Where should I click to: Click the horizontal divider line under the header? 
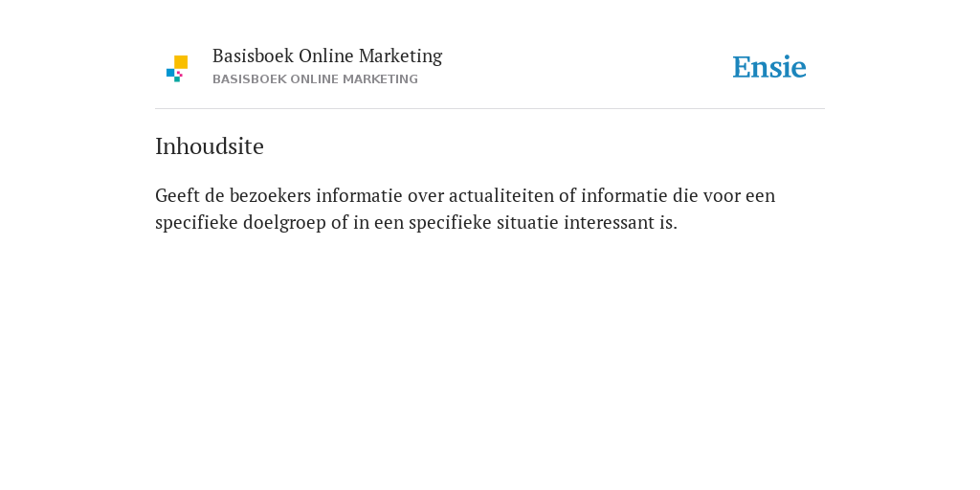[490, 109]
